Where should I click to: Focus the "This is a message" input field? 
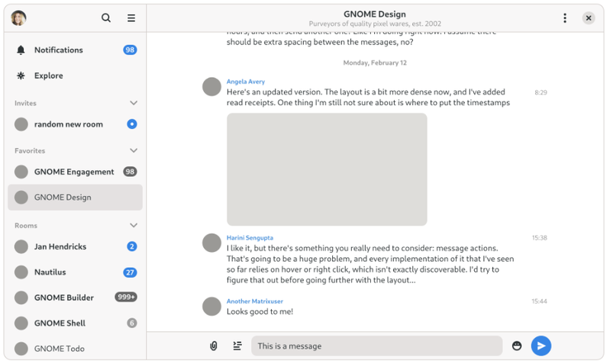[376, 346]
